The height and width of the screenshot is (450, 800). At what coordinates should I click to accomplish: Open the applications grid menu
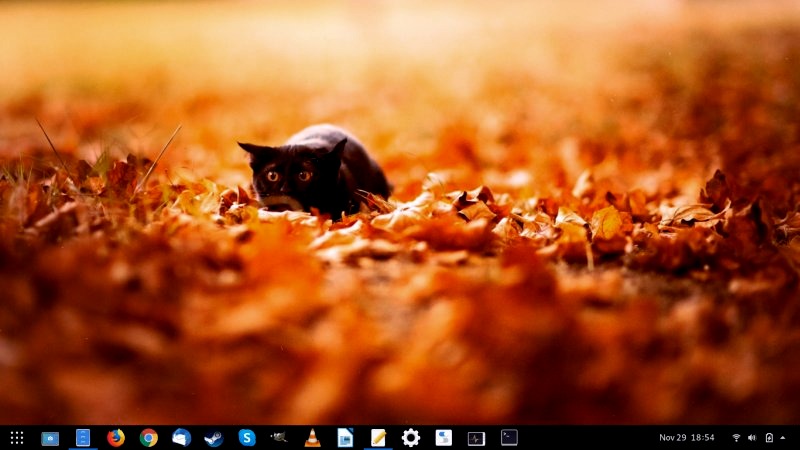[17, 438]
